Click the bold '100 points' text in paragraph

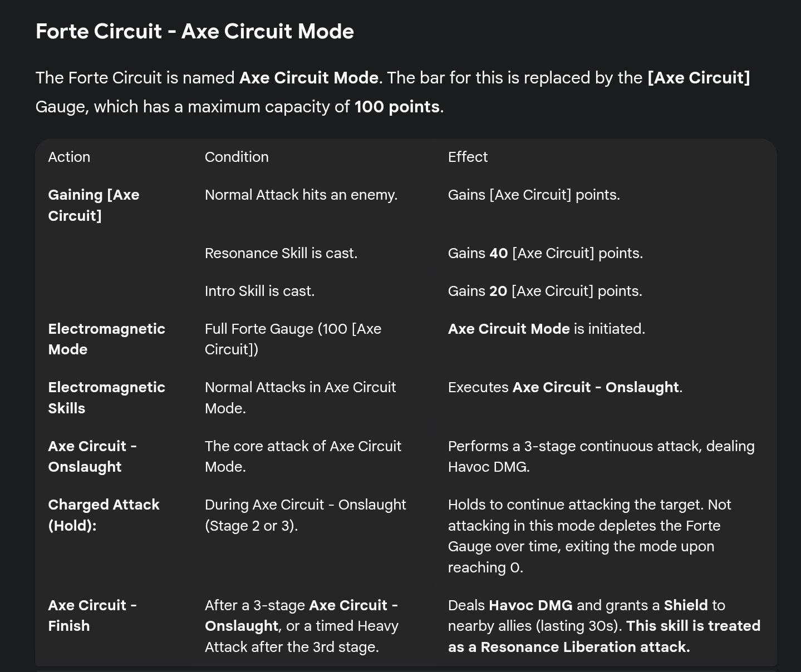point(397,106)
